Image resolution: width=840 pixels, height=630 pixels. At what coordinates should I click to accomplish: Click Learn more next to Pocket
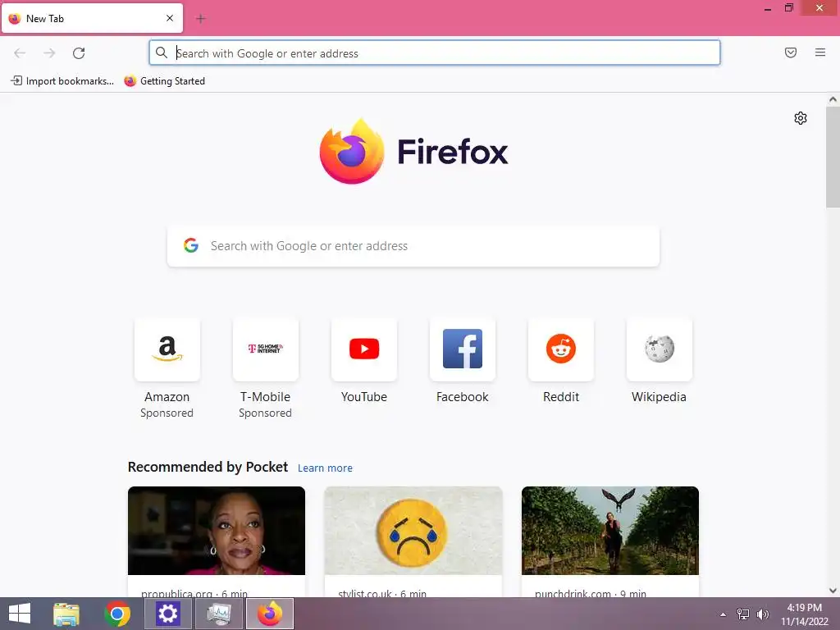325,468
